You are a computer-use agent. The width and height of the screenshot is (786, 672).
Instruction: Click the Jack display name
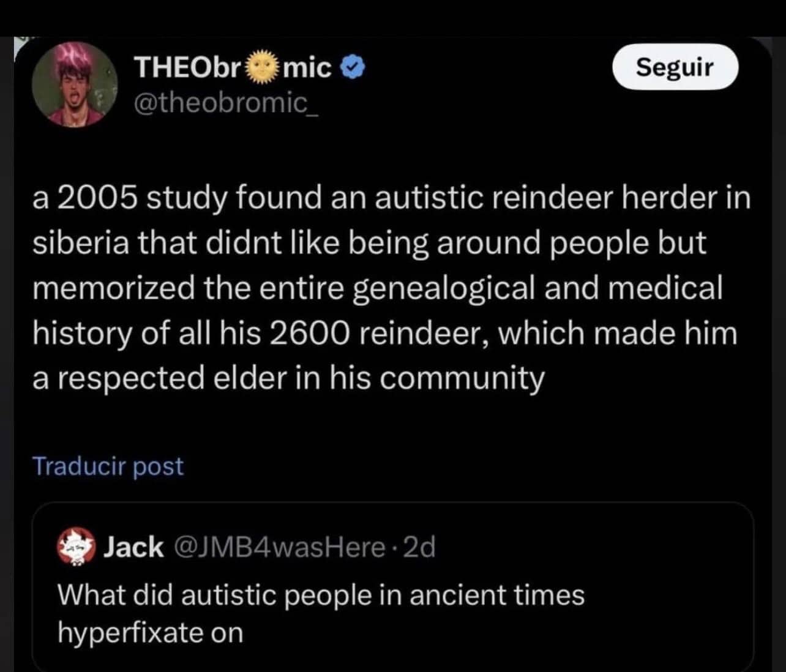[x=133, y=547]
